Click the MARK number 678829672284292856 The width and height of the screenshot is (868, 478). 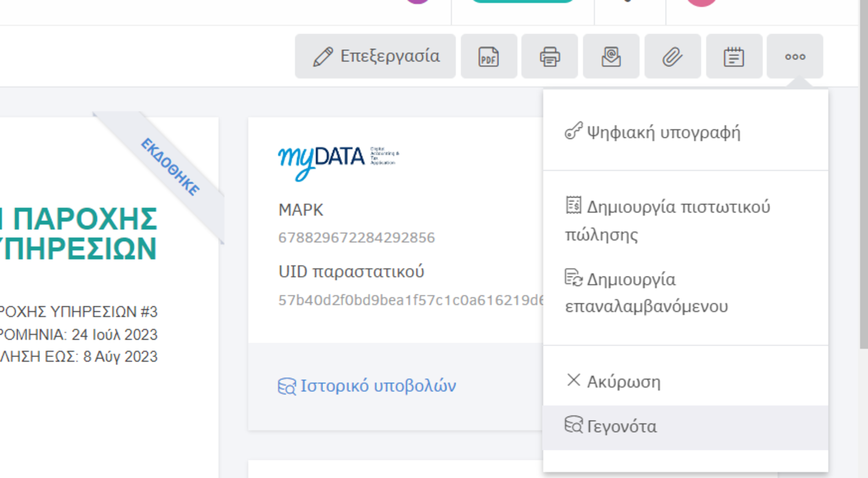356,238
